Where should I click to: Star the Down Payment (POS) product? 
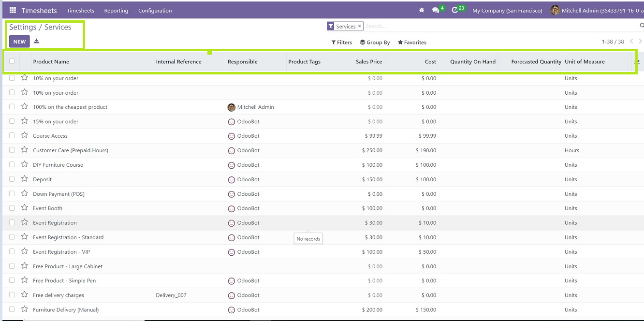tap(24, 193)
